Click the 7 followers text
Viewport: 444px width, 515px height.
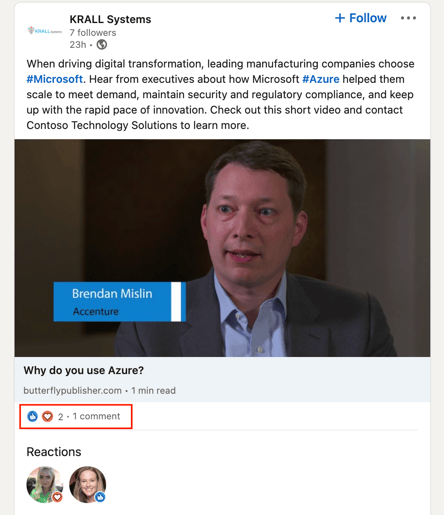pos(93,33)
